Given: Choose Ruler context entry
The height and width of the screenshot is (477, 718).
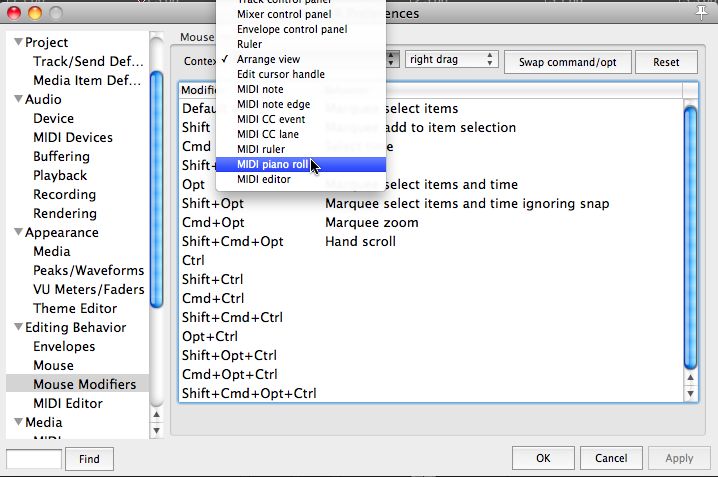Looking at the screenshot, I should tap(300, 44).
